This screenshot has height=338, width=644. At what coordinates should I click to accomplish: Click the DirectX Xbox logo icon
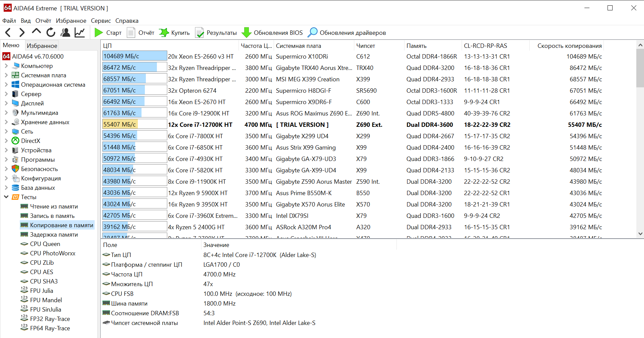(15, 141)
